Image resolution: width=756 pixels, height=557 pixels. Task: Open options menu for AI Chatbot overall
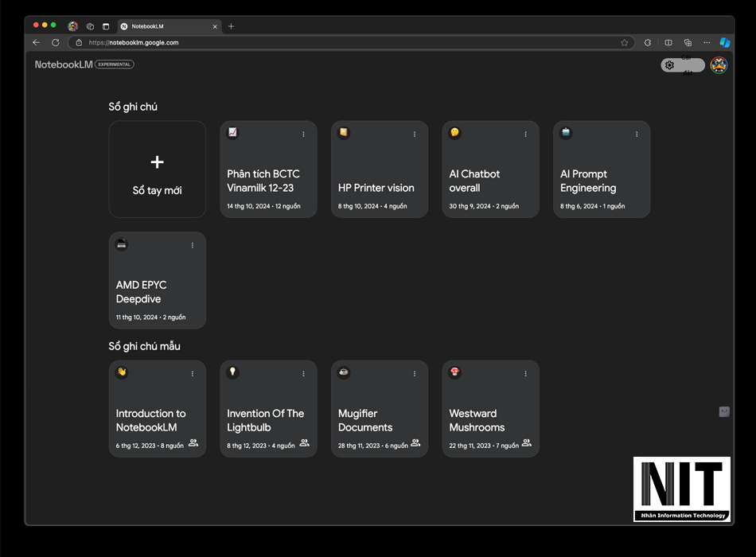[525, 134]
